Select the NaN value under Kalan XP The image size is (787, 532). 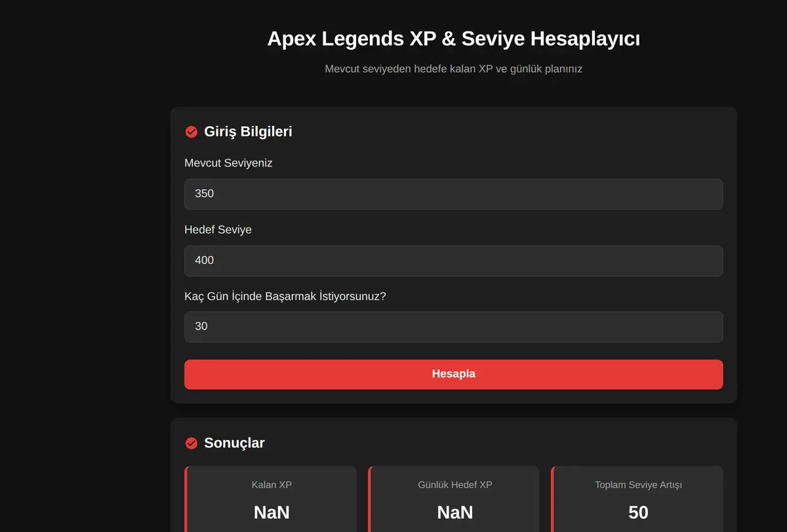[272, 512]
